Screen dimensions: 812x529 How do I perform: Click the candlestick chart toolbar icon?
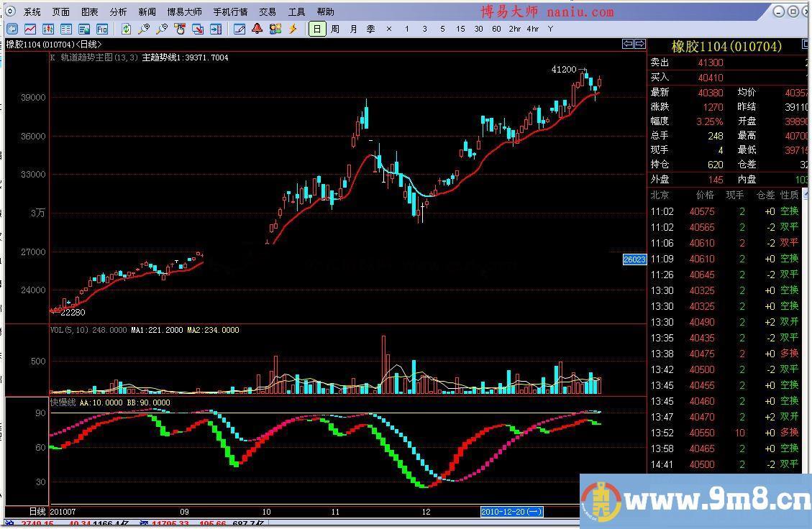click(48, 29)
